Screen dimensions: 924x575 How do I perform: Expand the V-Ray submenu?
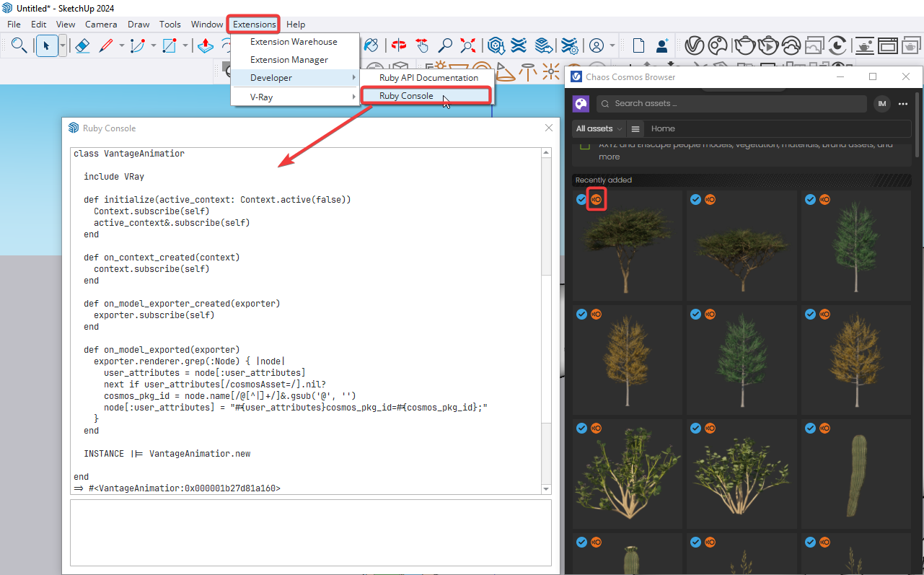(295, 97)
